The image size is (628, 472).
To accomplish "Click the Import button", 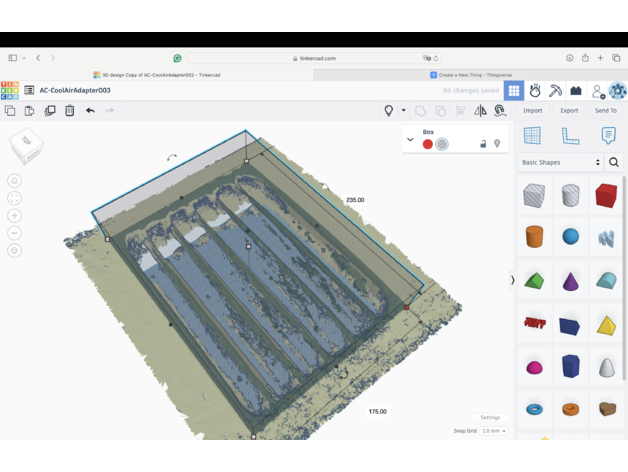I will [x=532, y=111].
